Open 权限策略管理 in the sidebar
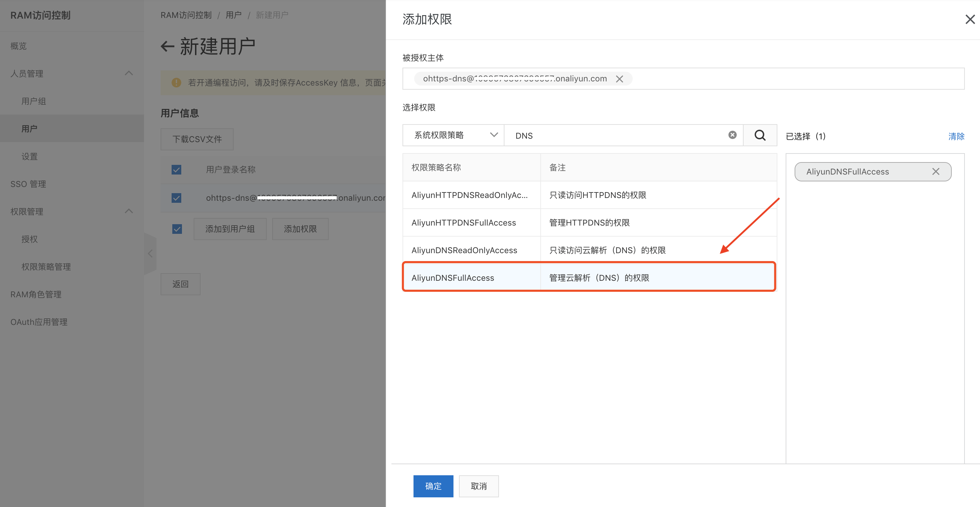 pyautogui.click(x=46, y=267)
